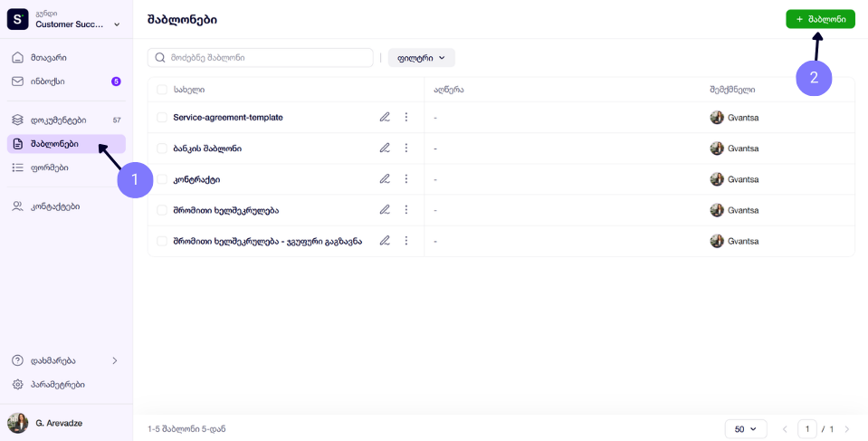Click the დოკუმენტები layers icon
This screenshot has width=868, height=441.
point(18,120)
